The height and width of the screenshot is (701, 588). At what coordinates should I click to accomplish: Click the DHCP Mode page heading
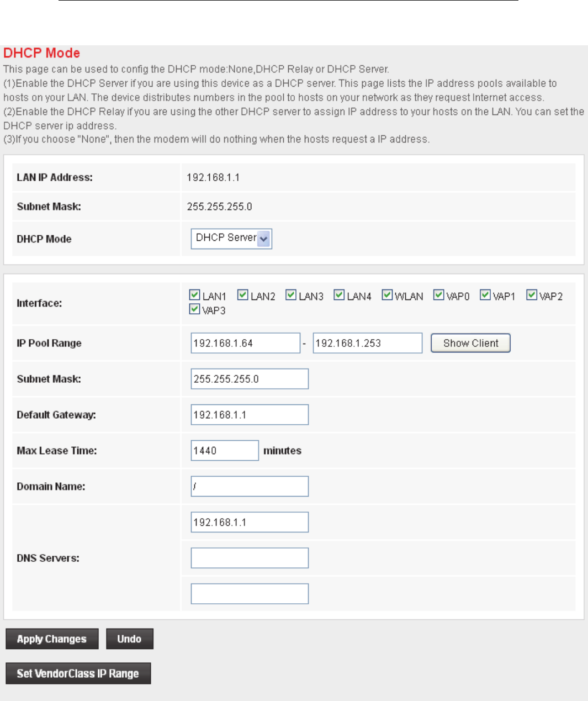[x=41, y=53]
